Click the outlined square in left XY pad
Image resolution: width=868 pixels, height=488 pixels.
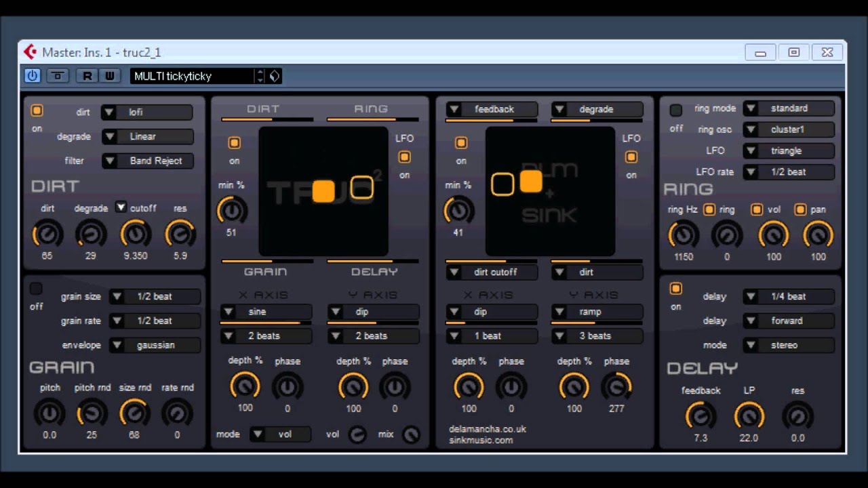click(362, 187)
